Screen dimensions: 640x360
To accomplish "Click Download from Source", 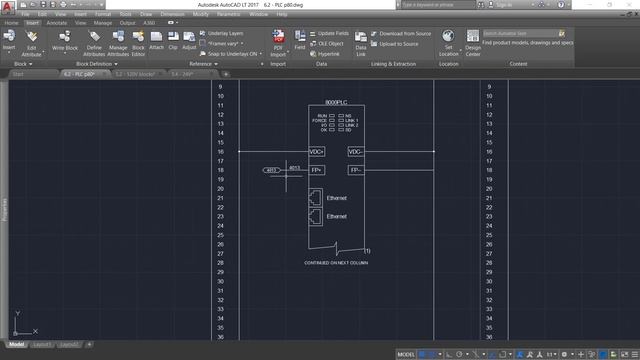I will 401,33.
